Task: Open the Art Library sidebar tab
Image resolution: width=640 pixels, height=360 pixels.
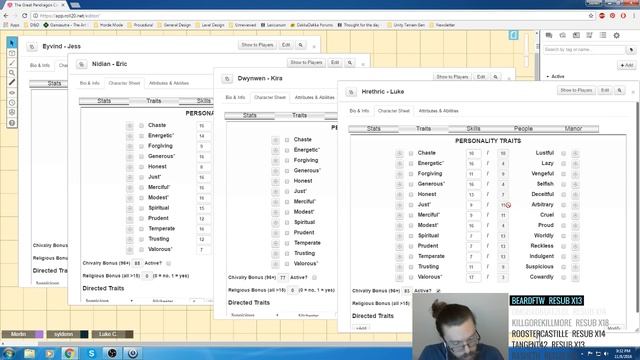Action: (562, 36)
